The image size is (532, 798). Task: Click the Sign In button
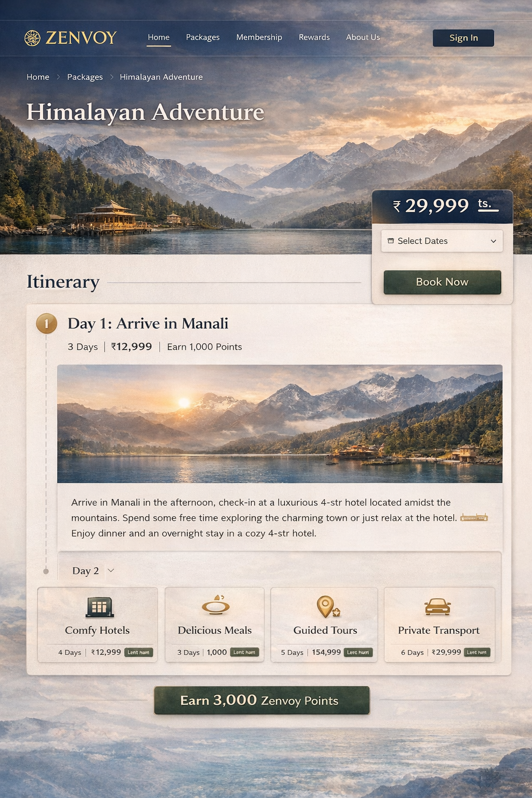[x=463, y=38]
